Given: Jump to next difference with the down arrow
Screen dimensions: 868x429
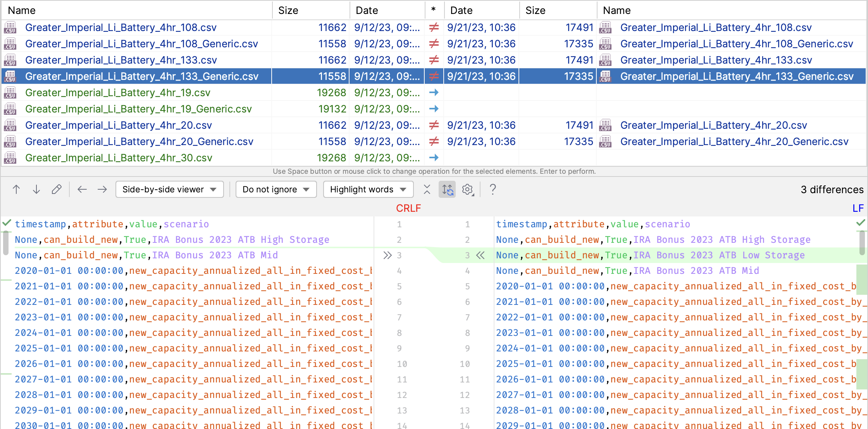Looking at the screenshot, I should tap(36, 189).
